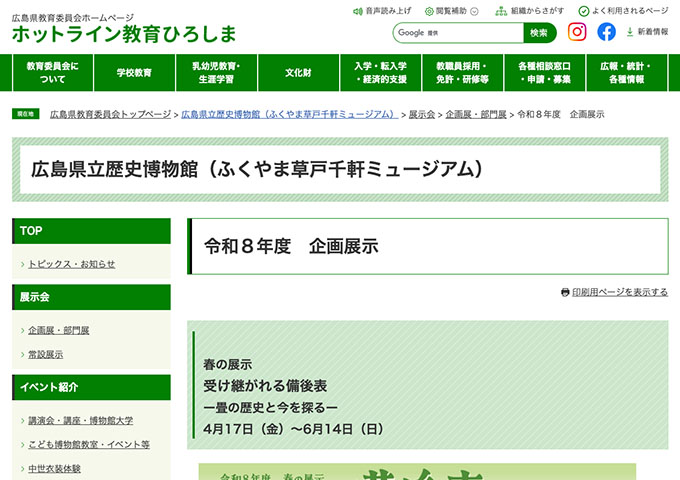The height and width of the screenshot is (480, 680).
Task: Click the 春の展示 exhibition poster image
Action: click(x=417, y=472)
